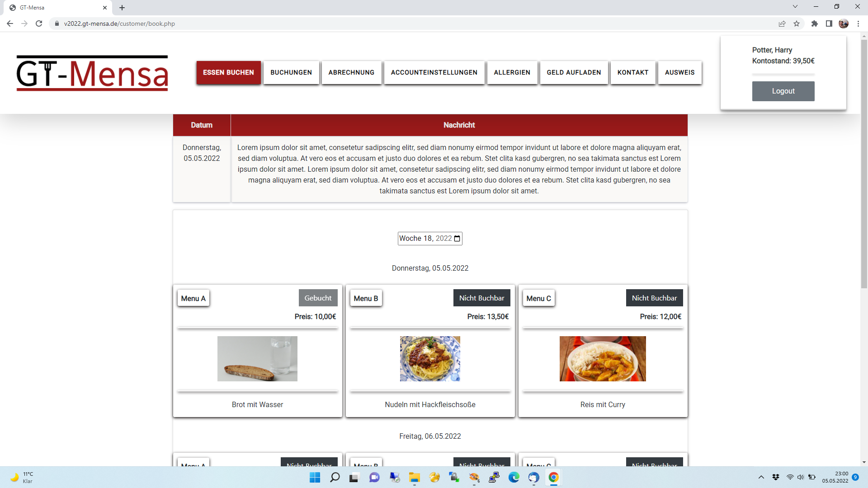
Task: Open the extensions puzzle icon
Action: click(x=814, y=23)
